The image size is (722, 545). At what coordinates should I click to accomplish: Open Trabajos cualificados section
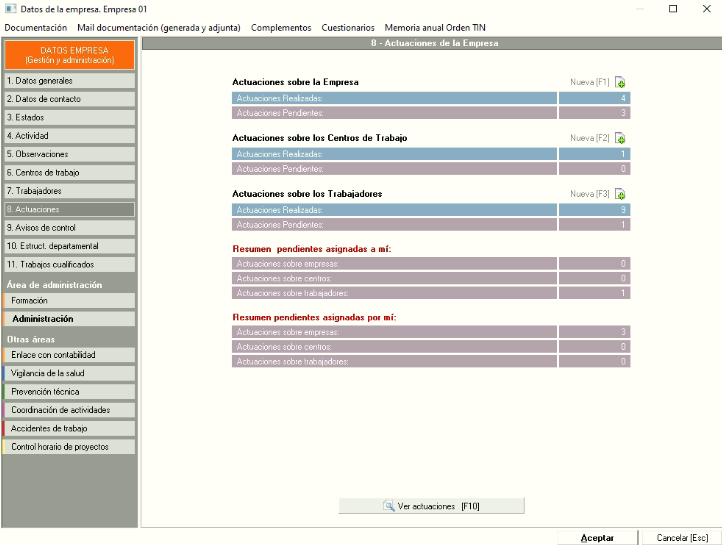[x=68, y=265]
